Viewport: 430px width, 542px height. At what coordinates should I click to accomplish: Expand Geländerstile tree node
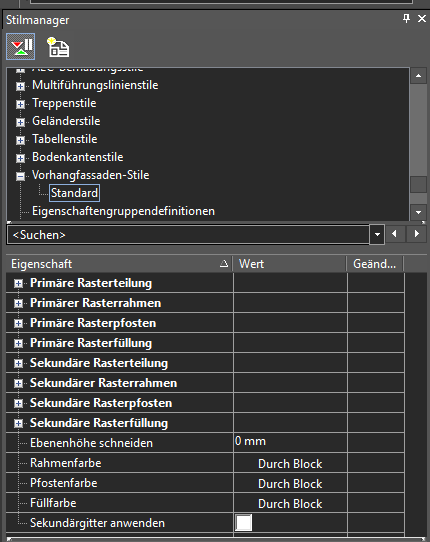tap(20, 122)
